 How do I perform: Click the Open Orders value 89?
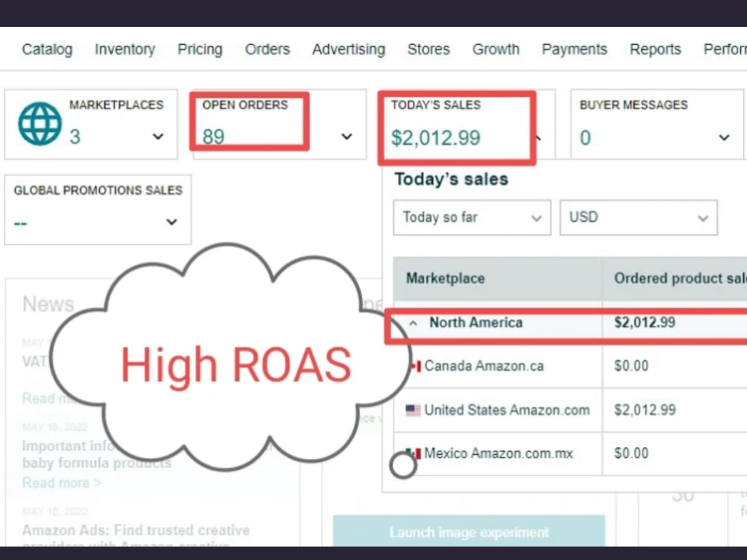[214, 137]
